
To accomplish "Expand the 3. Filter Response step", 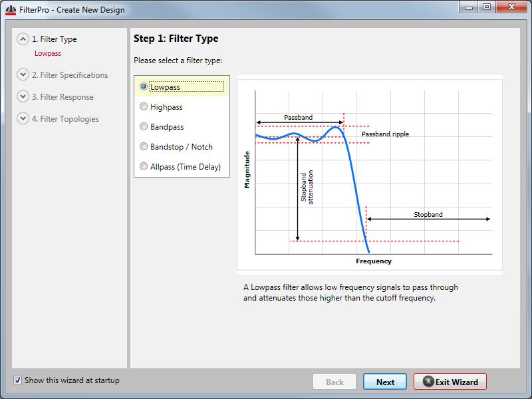I will click(x=23, y=96).
